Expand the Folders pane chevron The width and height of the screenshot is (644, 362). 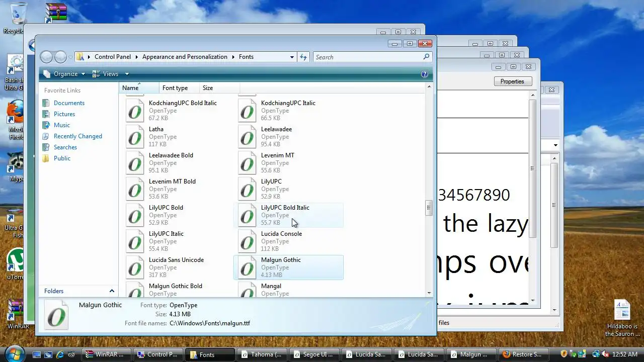(x=112, y=291)
